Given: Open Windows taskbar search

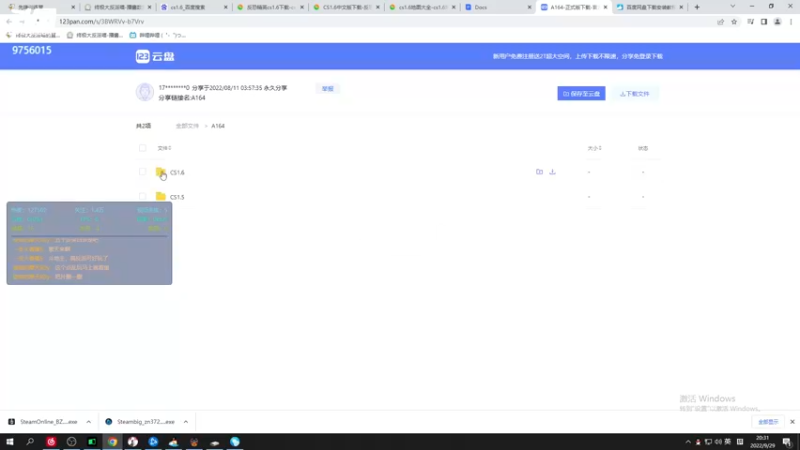Looking at the screenshot, I should (x=30, y=442).
